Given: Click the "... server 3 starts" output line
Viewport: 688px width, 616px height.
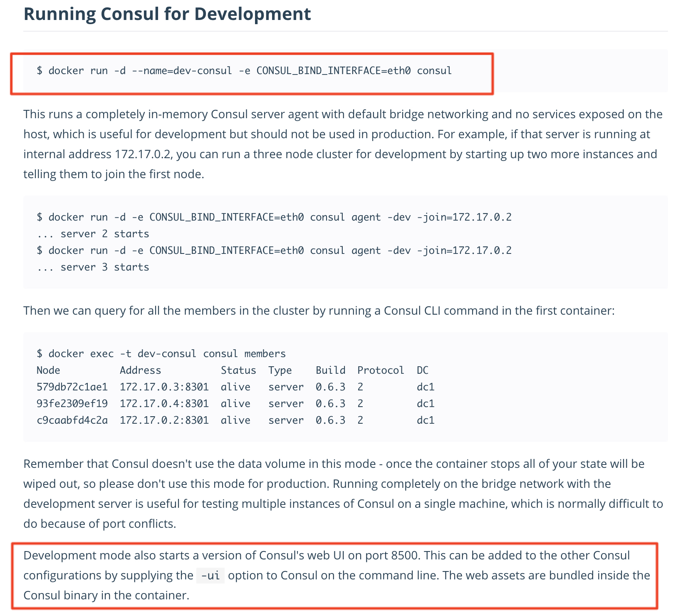Looking at the screenshot, I should 93,267.
